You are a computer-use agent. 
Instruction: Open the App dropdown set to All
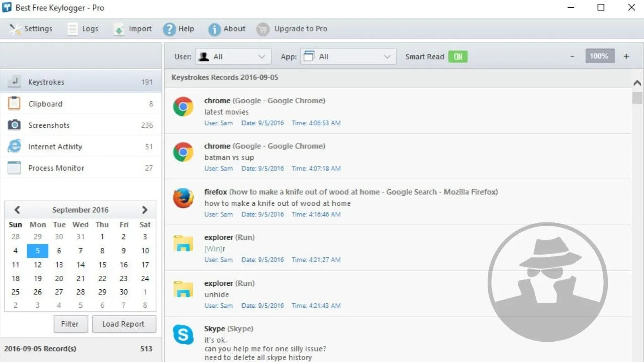pos(349,57)
